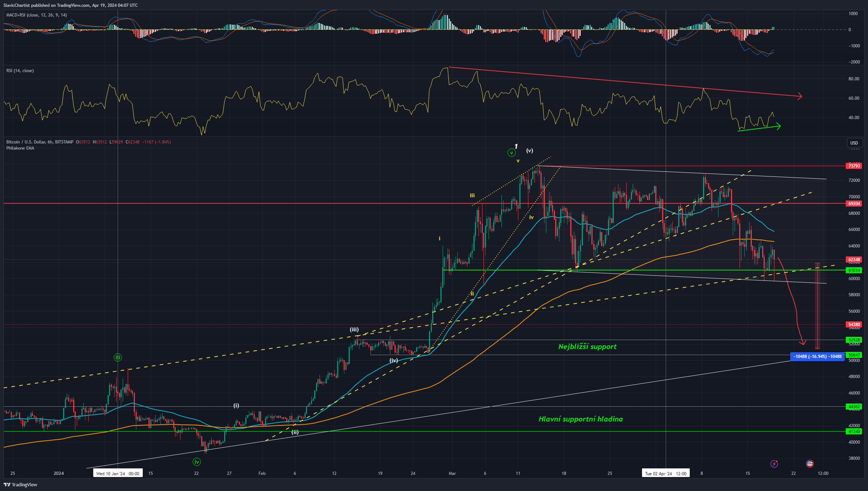Select the green circled v wave label
The width and height of the screenshot is (868, 491).
click(x=511, y=153)
